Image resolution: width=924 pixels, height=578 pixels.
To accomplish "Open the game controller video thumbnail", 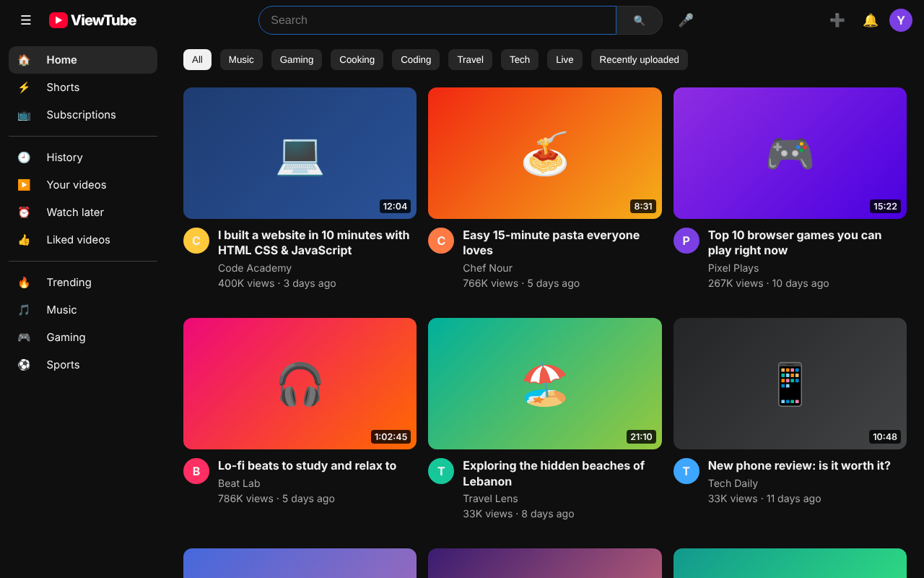I will [790, 153].
